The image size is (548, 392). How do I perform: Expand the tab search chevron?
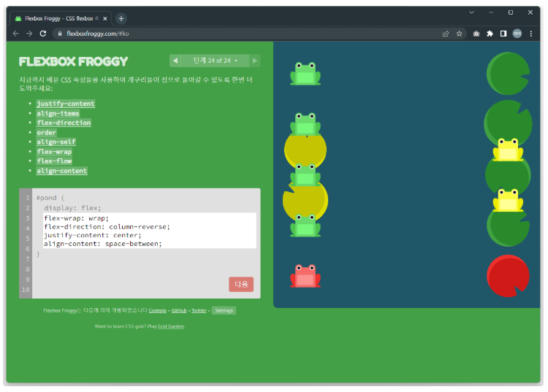pyautogui.click(x=471, y=12)
